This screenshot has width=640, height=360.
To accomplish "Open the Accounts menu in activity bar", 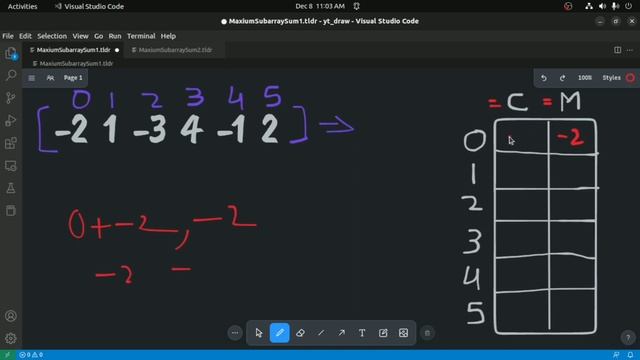I will pyautogui.click(x=11, y=316).
